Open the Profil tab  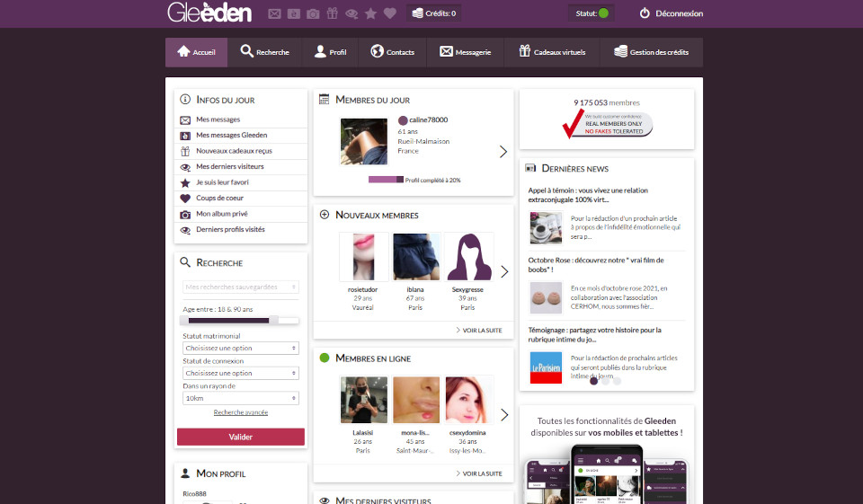click(x=330, y=52)
